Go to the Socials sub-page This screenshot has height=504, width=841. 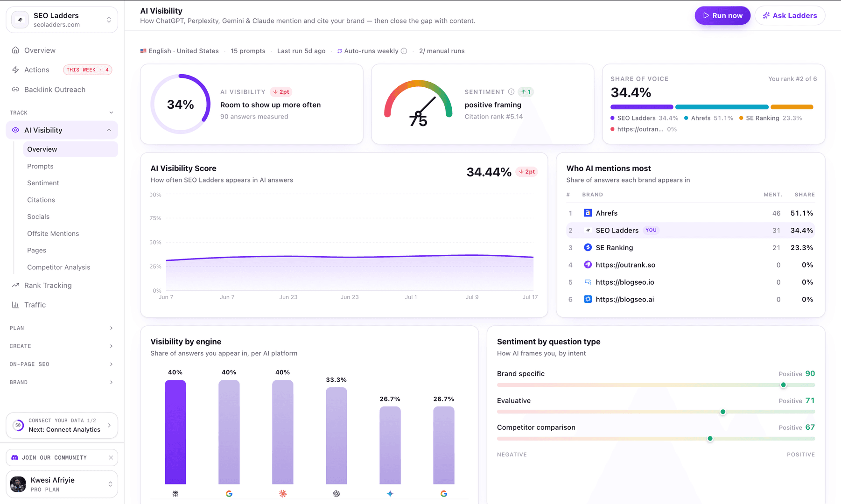pyautogui.click(x=38, y=217)
